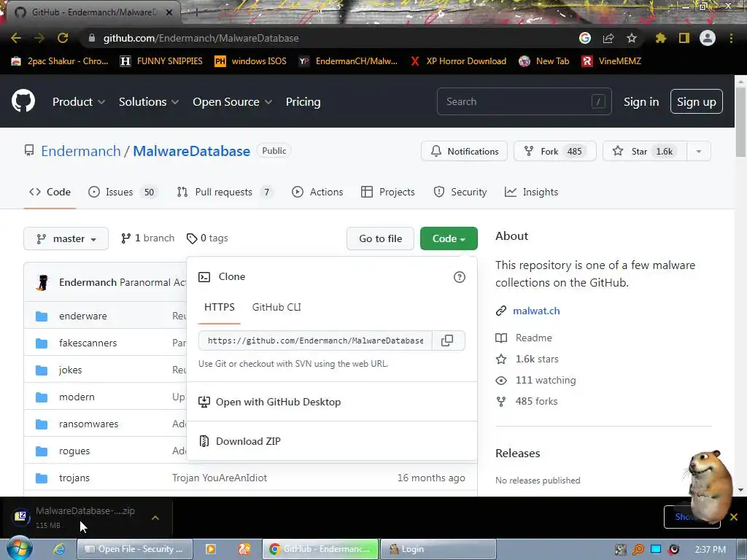Click the share page icon in address bar
Image resolution: width=747 pixels, height=560 pixels.
point(608,38)
